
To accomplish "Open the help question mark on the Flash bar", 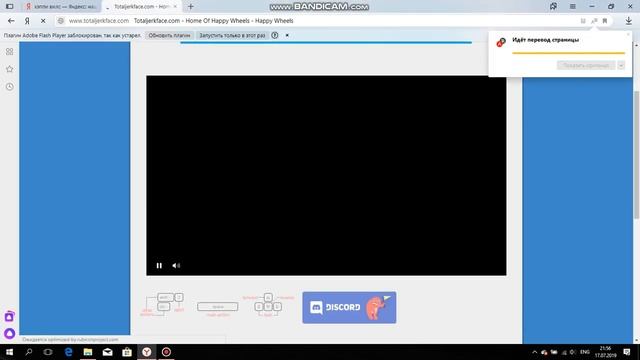I will point(275,36).
